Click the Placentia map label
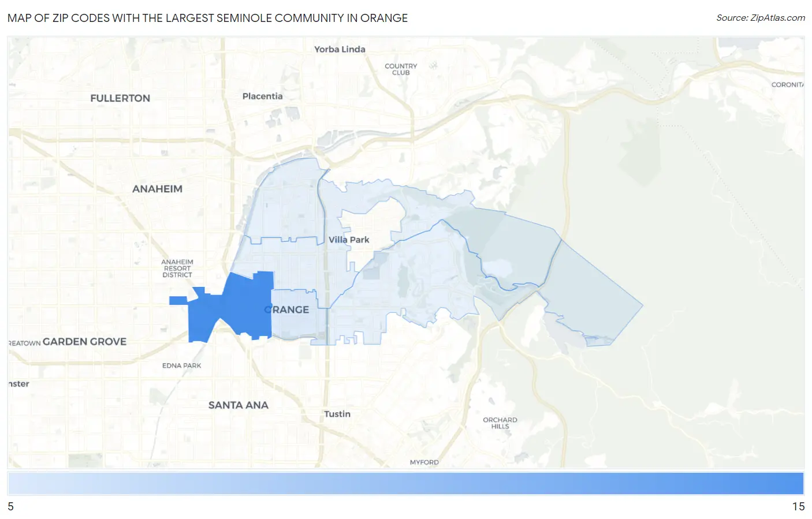Viewport: 812px width, 519px height. 262,96
